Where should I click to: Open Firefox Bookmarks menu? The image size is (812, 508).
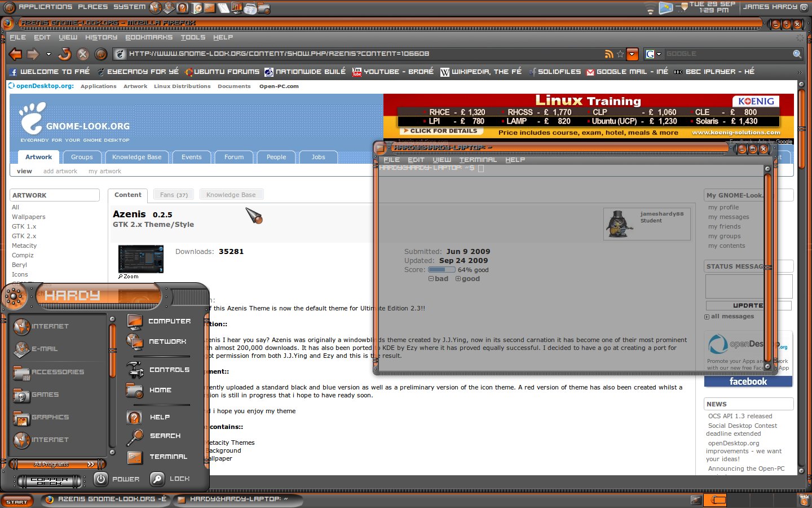[149, 37]
